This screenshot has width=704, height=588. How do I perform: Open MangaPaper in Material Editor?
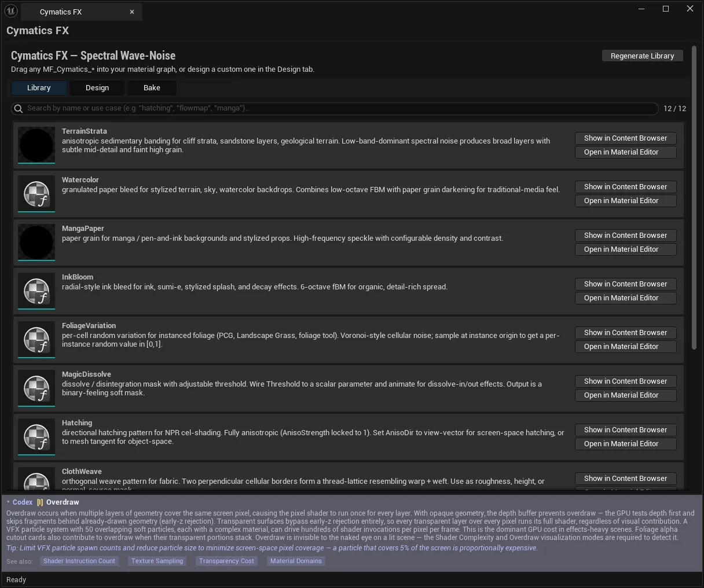point(626,249)
